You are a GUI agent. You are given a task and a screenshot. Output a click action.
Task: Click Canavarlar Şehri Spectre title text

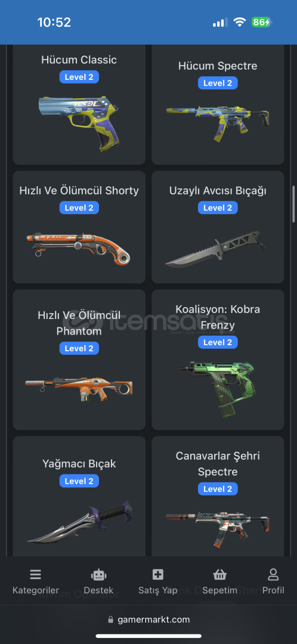click(x=218, y=463)
